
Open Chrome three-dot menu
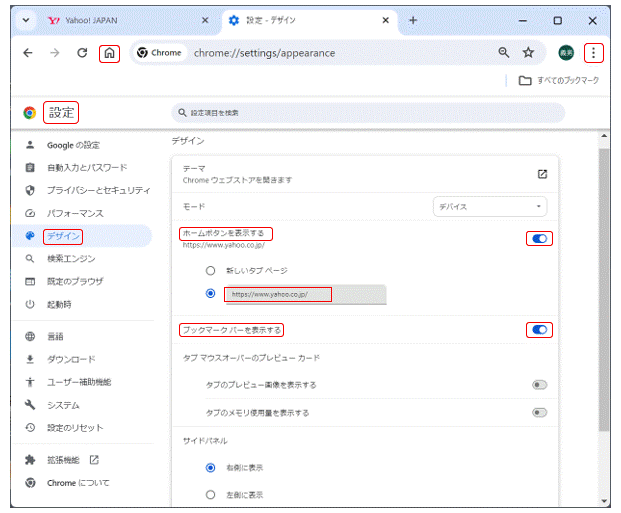(x=594, y=53)
